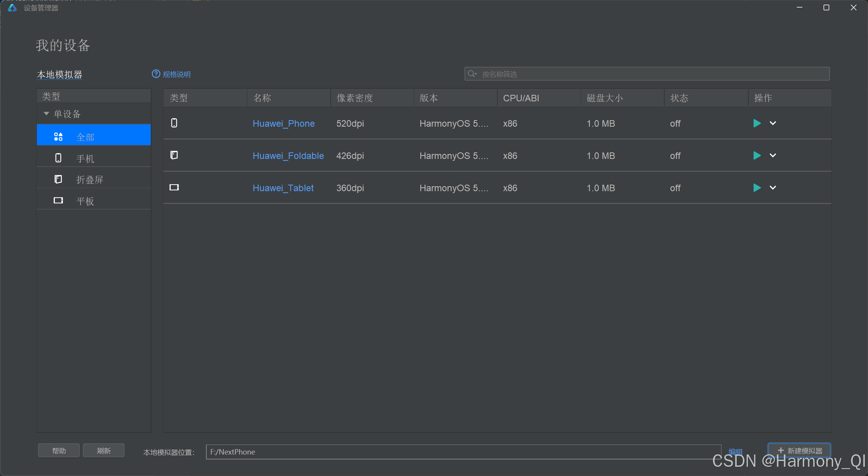Sort by the 版本 column header
Image resolution: width=868 pixels, height=476 pixels.
(x=456, y=98)
